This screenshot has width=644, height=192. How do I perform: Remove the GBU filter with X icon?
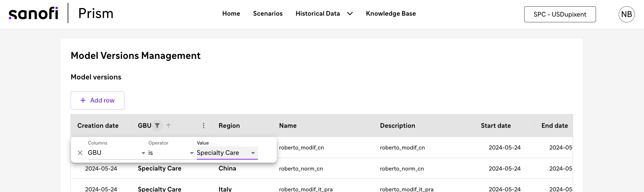coord(80,153)
